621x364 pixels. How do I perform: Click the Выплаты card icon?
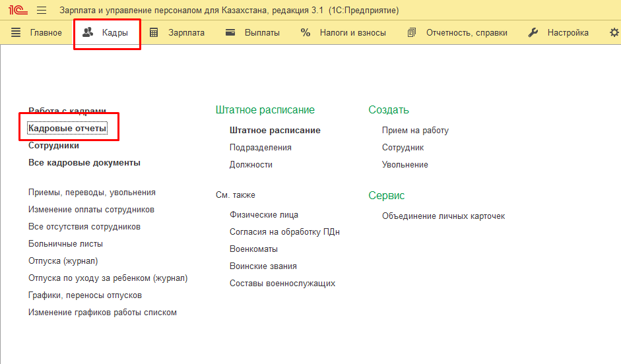pos(230,32)
